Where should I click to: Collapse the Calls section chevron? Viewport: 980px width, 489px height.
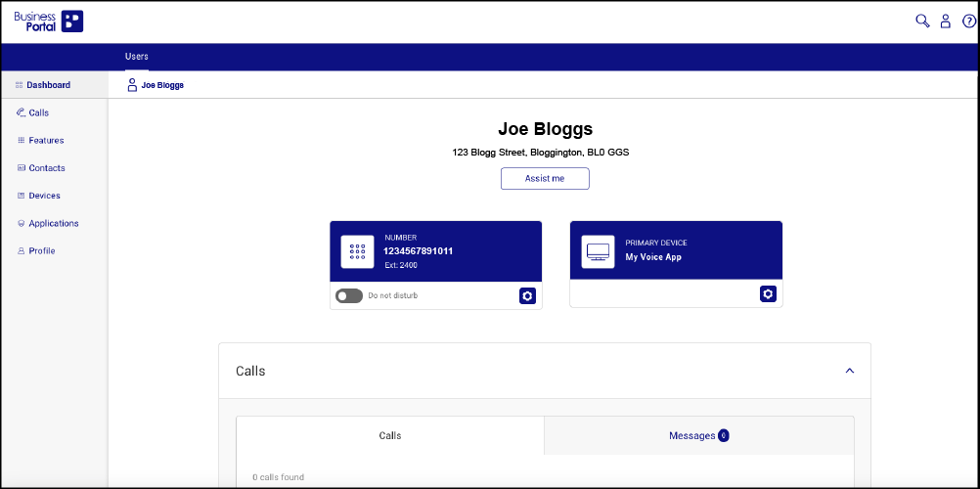(x=849, y=371)
